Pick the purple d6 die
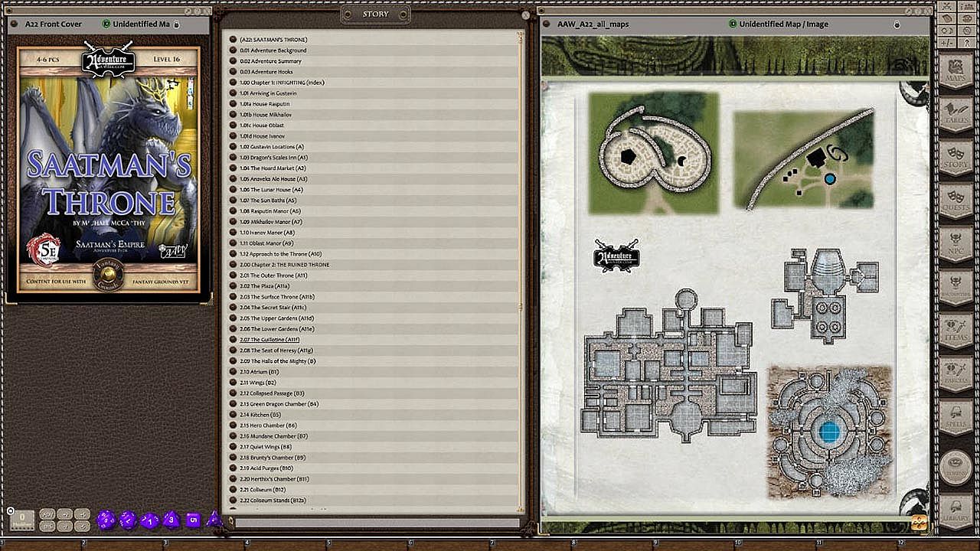The image size is (980, 551). 193,520
